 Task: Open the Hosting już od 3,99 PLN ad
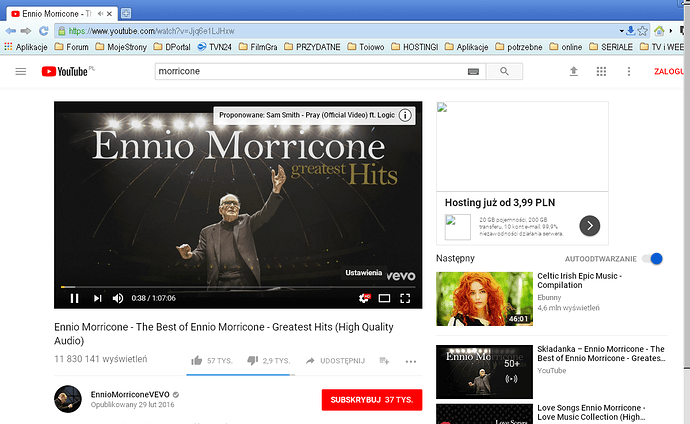[500, 203]
